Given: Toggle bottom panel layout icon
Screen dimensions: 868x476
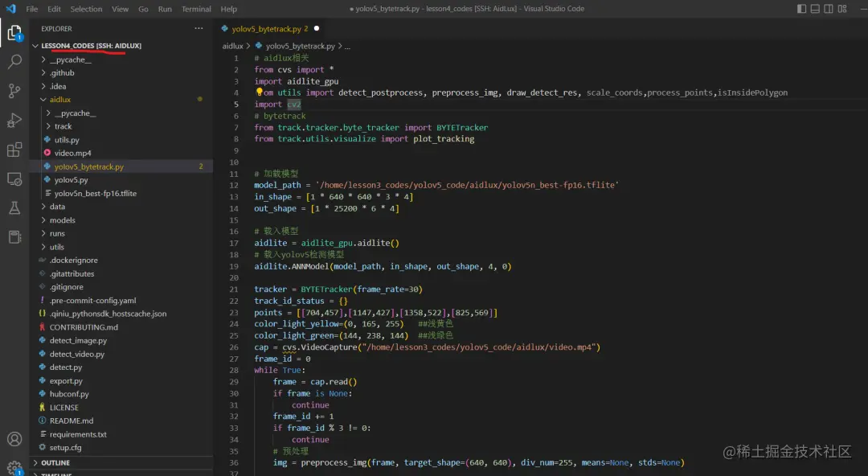Looking at the screenshot, I should 815,9.
